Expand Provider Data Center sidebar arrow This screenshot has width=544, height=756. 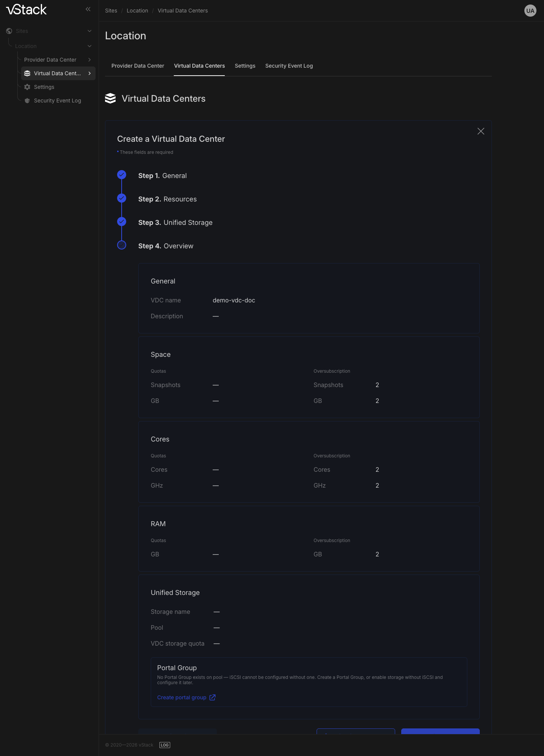click(x=90, y=60)
